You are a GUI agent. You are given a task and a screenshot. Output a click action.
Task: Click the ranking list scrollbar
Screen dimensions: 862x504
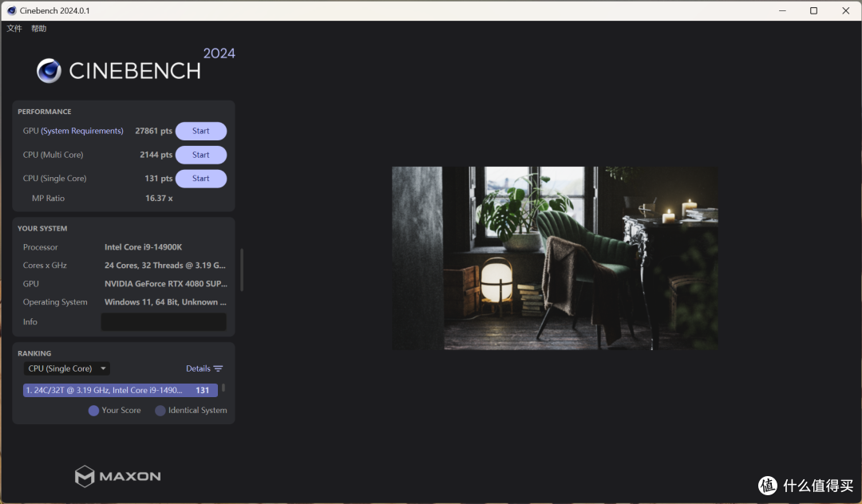tap(223, 388)
